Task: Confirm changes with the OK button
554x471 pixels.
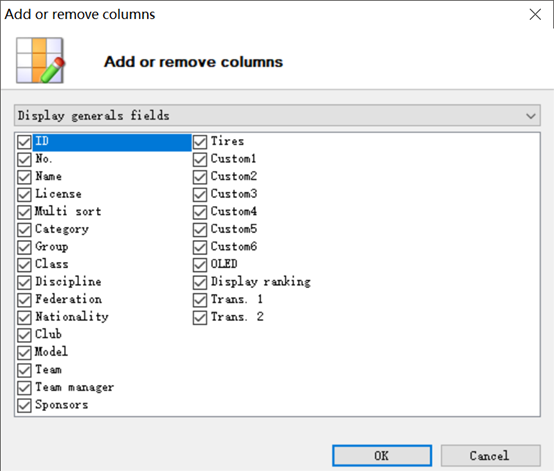Action: 382,455
